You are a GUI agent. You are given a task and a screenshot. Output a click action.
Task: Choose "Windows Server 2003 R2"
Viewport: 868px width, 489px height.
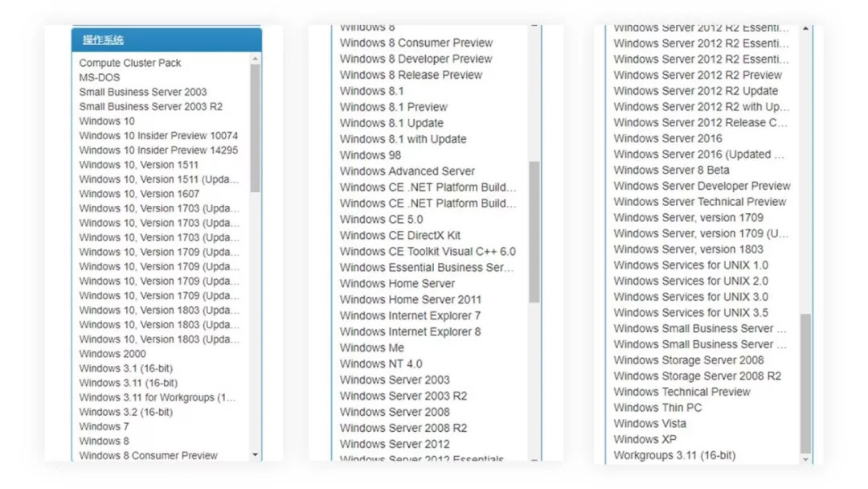(403, 396)
